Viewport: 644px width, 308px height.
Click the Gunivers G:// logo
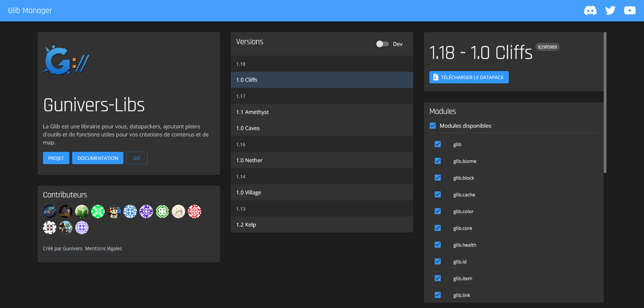point(66,60)
